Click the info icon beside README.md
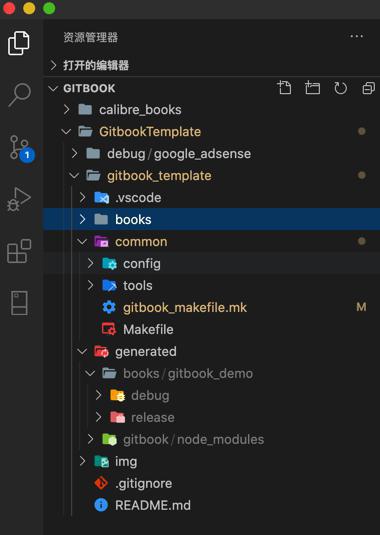 coord(101,505)
